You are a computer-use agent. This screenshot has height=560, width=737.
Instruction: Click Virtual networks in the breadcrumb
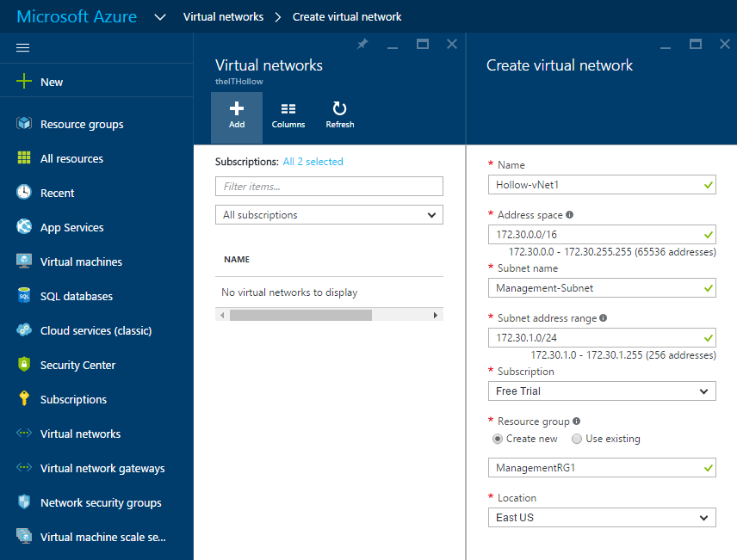223,16
